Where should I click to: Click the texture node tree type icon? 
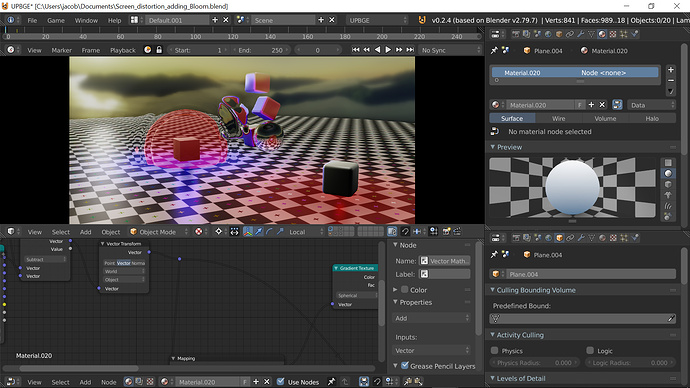tap(150, 381)
